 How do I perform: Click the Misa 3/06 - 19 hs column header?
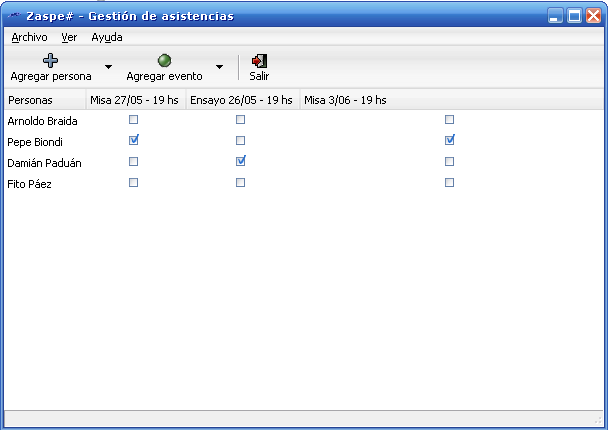click(345, 100)
